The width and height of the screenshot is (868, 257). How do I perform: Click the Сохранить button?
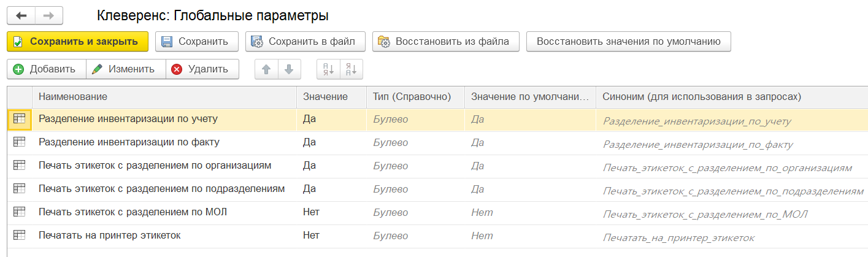196,42
